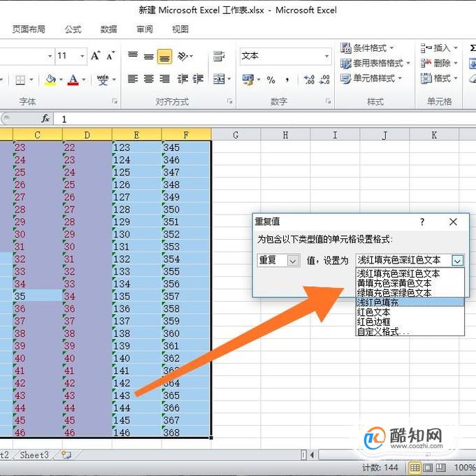
Task: Open font group dialog launcher
Action: click(115, 101)
